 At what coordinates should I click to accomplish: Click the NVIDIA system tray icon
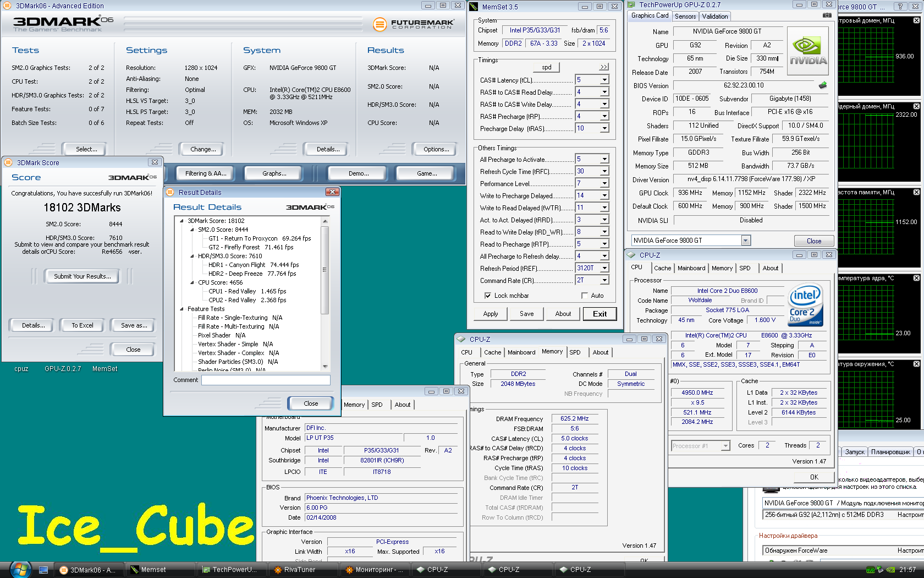890,570
